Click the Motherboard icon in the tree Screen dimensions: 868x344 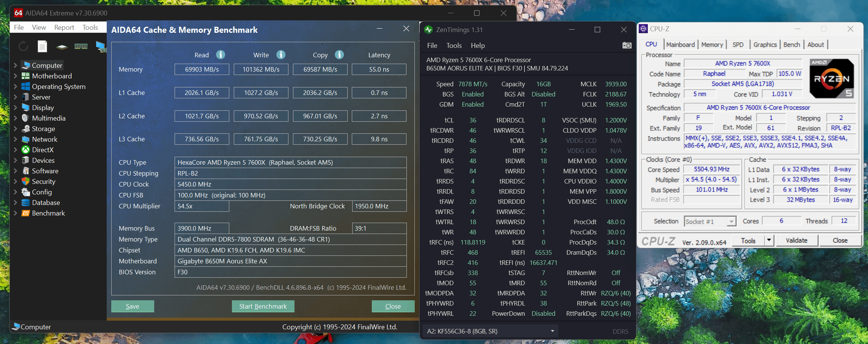pyautogui.click(x=26, y=76)
